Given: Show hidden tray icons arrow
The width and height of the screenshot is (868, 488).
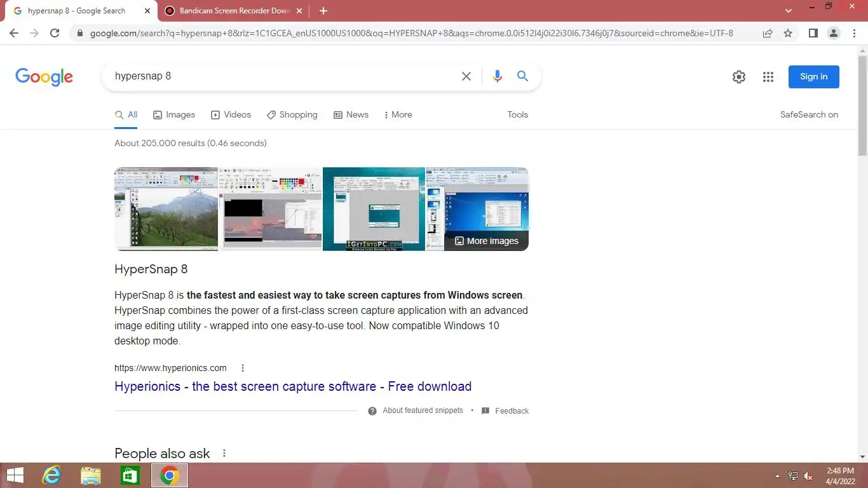Looking at the screenshot, I should pyautogui.click(x=777, y=476).
